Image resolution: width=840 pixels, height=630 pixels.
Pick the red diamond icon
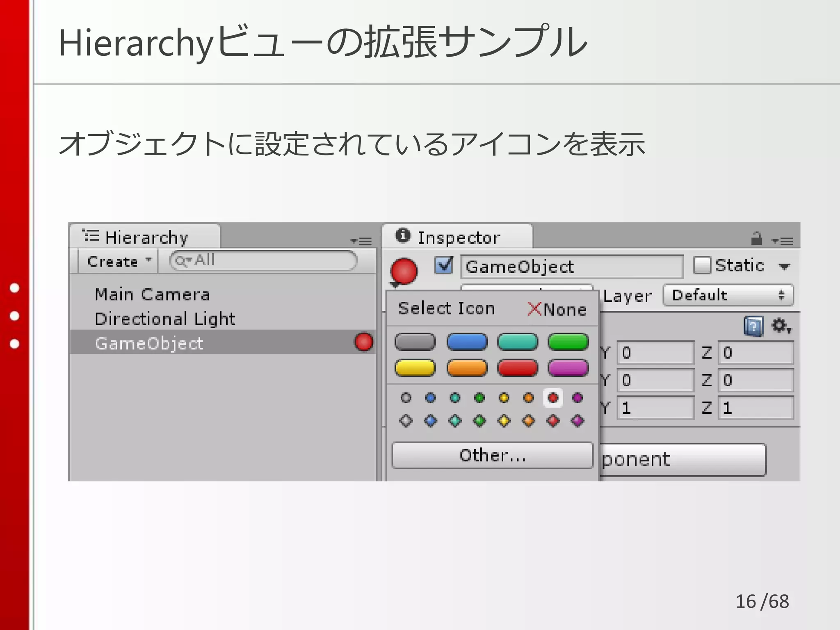(553, 420)
